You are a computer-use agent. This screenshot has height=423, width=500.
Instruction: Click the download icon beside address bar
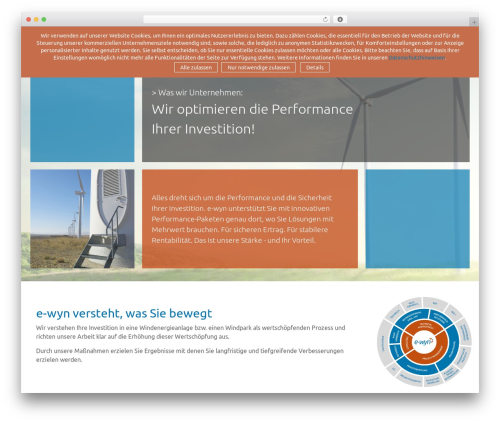(x=340, y=19)
